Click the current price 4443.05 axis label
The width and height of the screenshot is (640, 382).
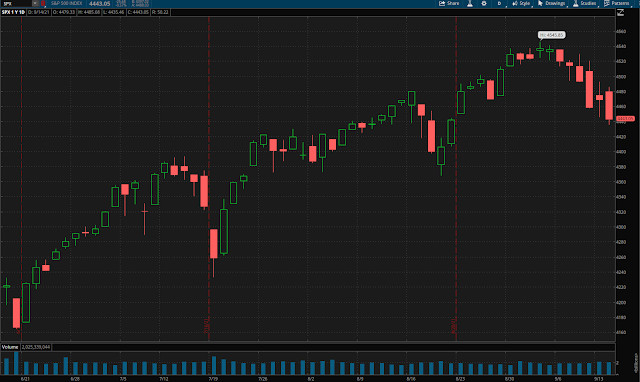625,119
